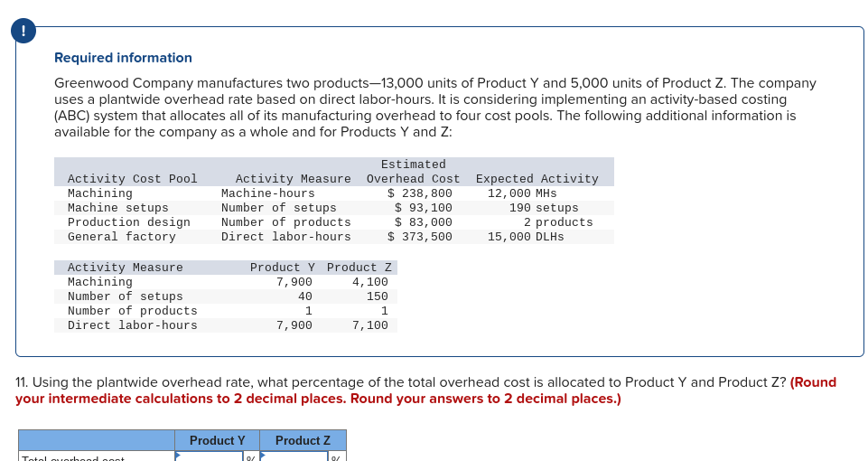Click the blue exclamation alert icon

tap(23, 31)
